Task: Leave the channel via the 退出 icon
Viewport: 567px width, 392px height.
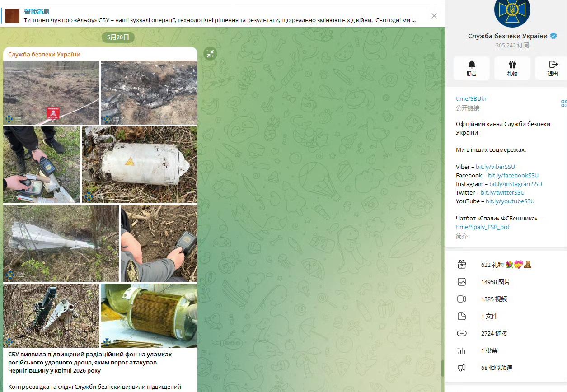Action: tap(553, 68)
